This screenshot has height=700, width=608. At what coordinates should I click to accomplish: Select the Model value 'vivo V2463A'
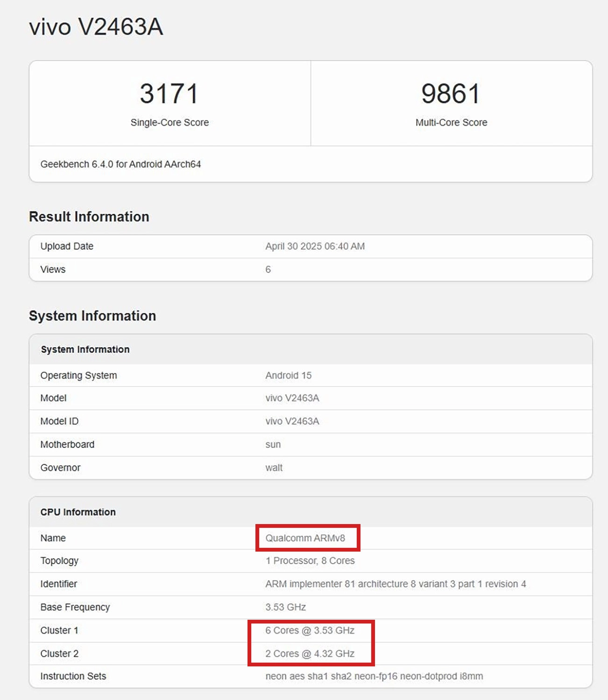292,398
